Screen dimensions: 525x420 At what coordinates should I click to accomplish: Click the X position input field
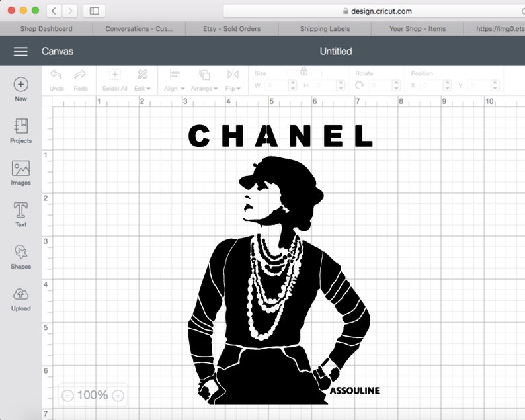(432, 85)
